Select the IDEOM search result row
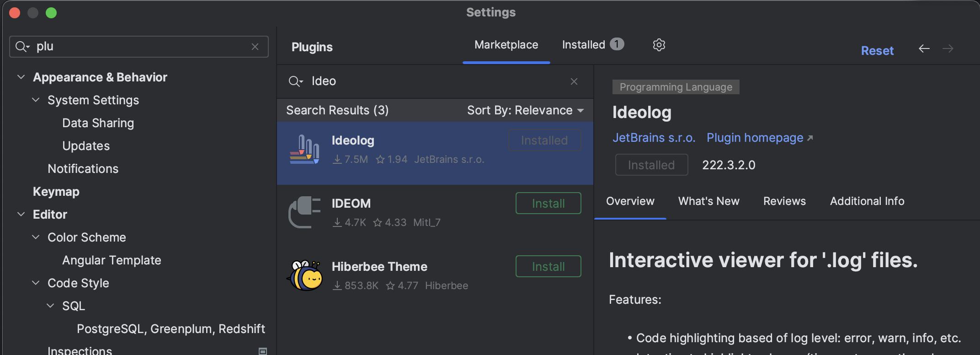980x355 pixels. 435,216
